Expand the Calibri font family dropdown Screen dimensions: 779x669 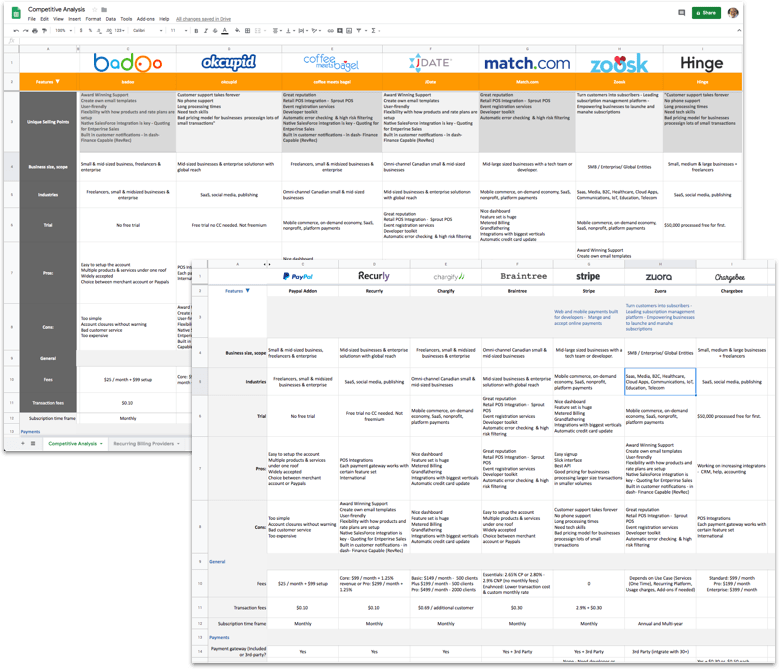click(x=142, y=30)
